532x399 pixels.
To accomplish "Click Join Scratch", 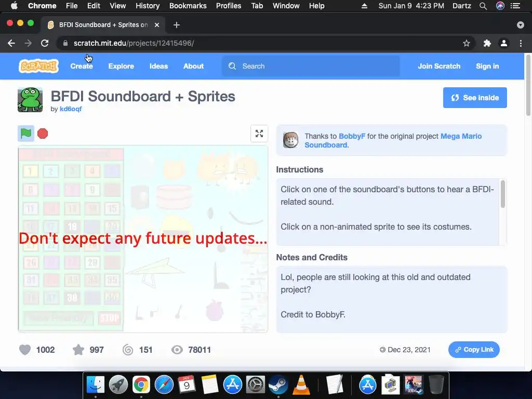I will coord(439,66).
